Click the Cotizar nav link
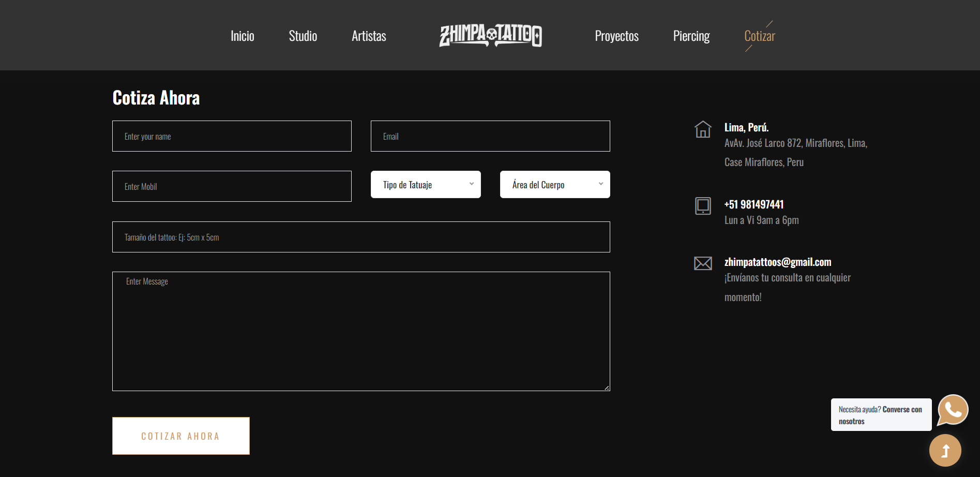980x477 pixels. (759, 36)
